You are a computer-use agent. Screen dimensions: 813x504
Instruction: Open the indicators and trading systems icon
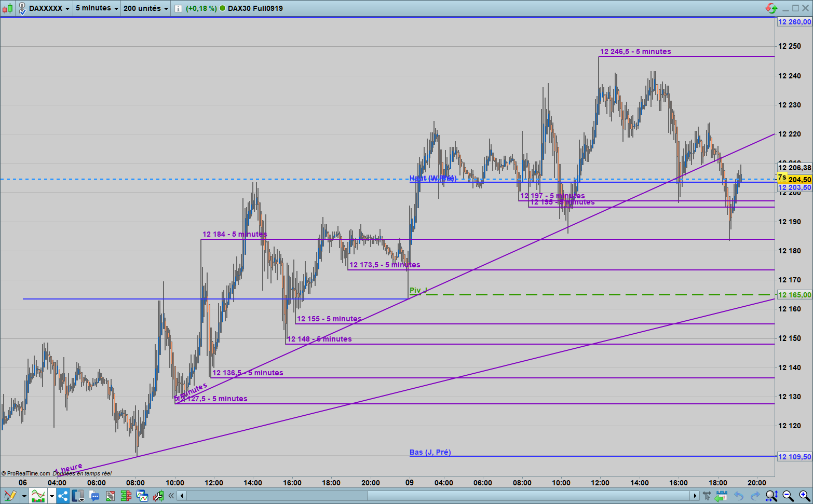[38, 496]
